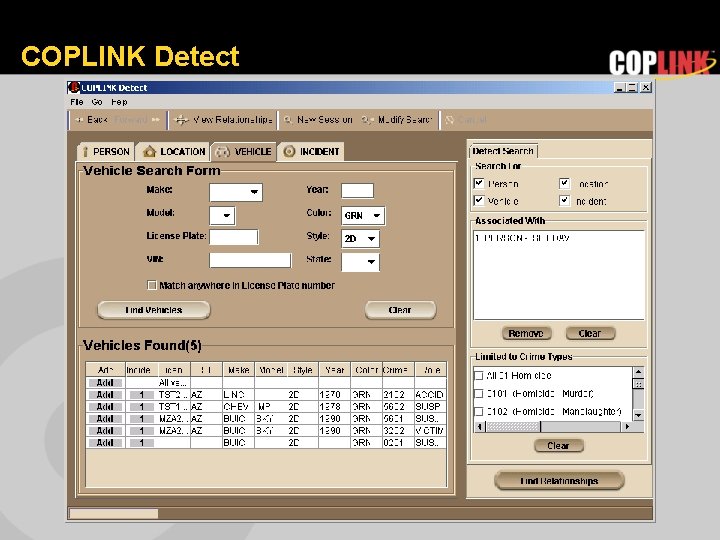
Task: Click incident count 1 in CHEV row
Action: (141, 407)
